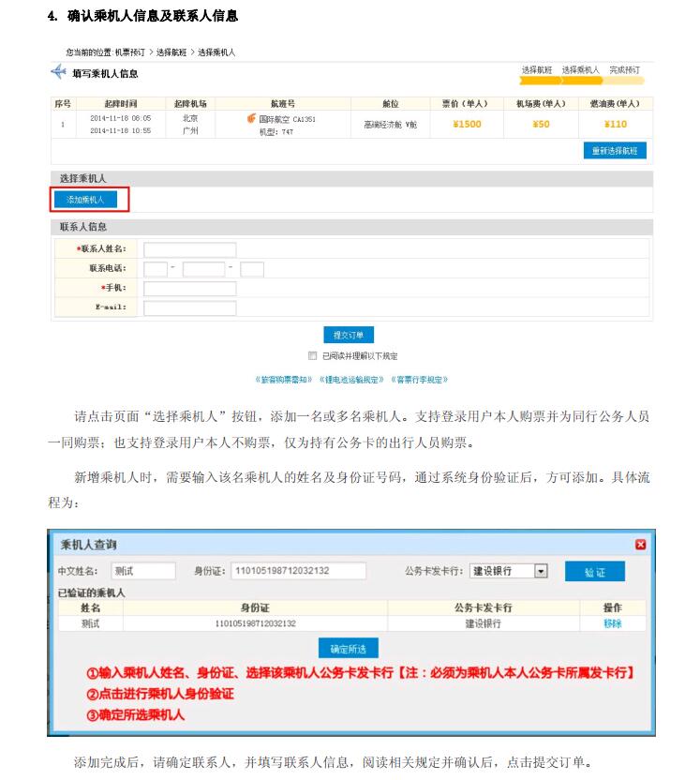Click the 完成预订 progress step
The width and height of the screenshot is (700, 780).
pos(624,70)
